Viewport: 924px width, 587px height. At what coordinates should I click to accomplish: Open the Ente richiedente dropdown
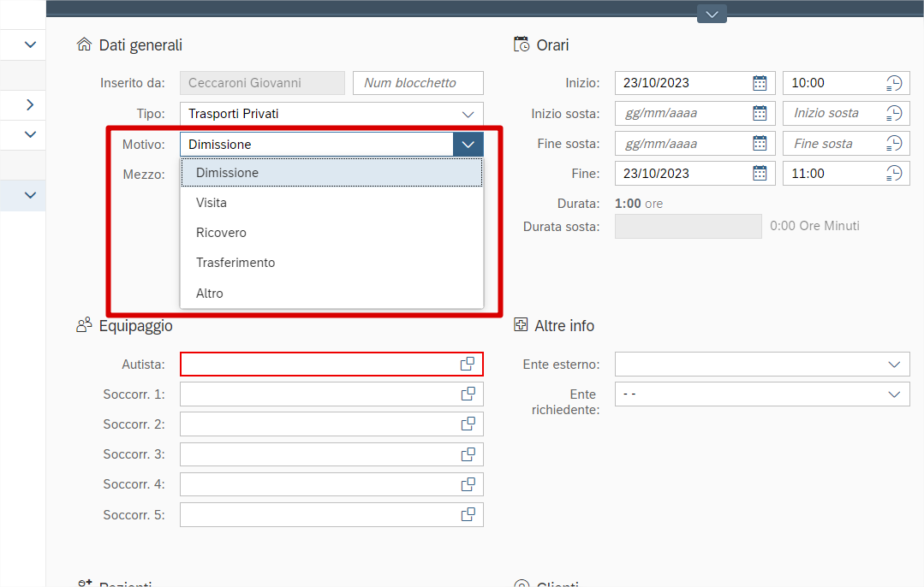[x=894, y=394]
